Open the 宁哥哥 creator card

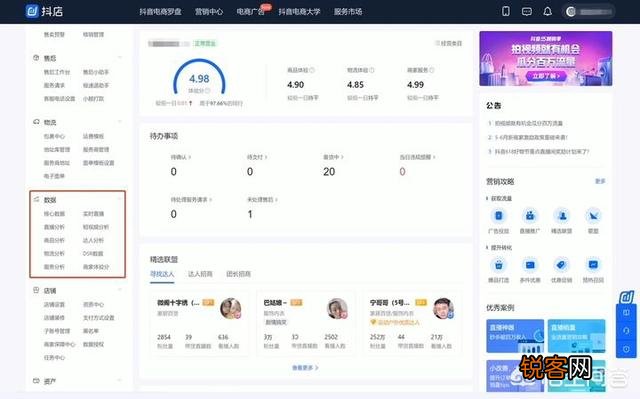pyautogui.click(x=412, y=324)
